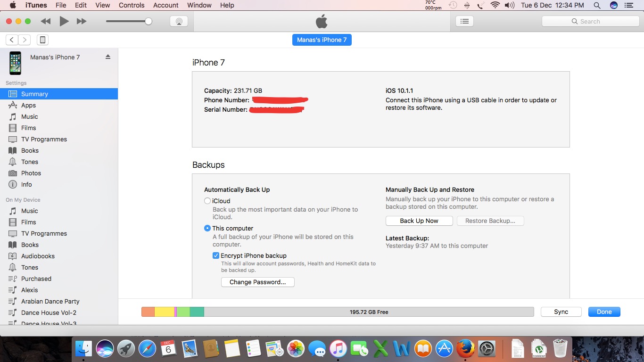Click the blue Done button
The height and width of the screenshot is (362, 644).
click(x=604, y=312)
